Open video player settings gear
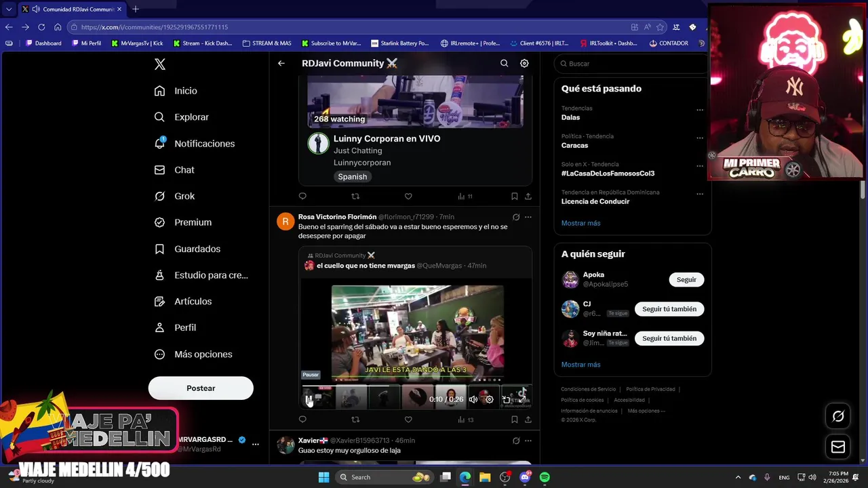The height and width of the screenshot is (488, 868). 490,400
